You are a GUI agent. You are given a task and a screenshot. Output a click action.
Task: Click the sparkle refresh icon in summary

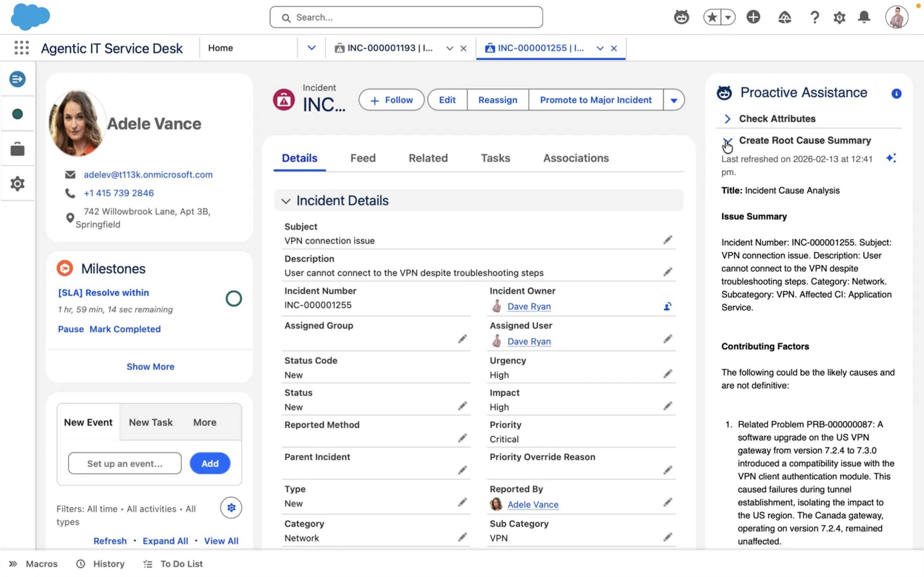pyautogui.click(x=891, y=158)
